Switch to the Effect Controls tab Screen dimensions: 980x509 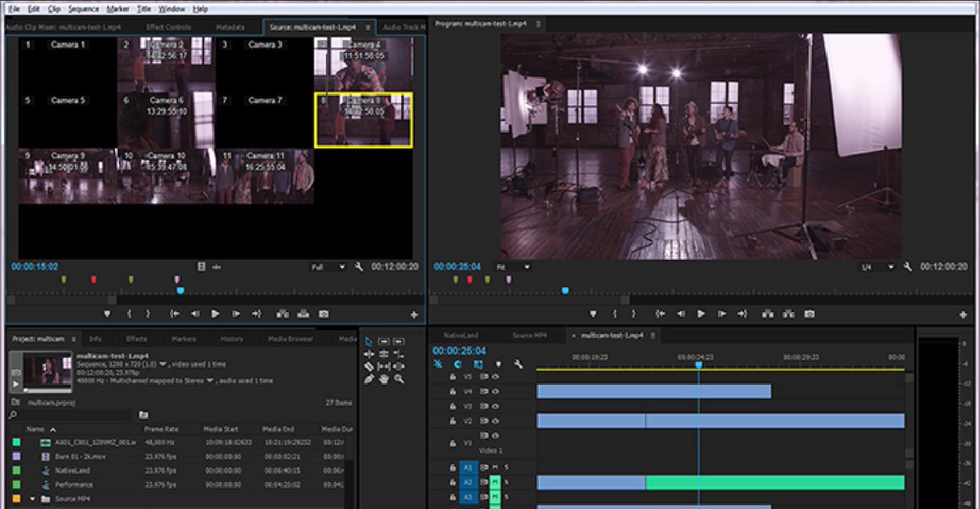click(x=168, y=28)
